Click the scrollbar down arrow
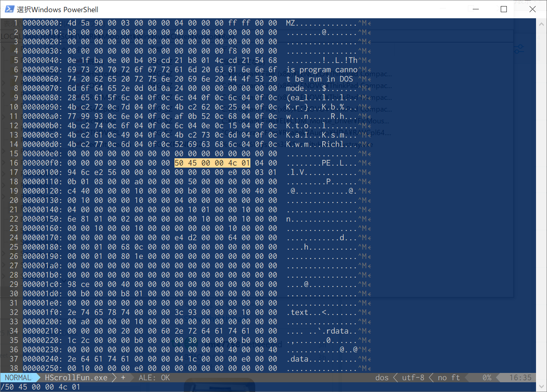Viewport: 547px width, 392px height. (541, 387)
